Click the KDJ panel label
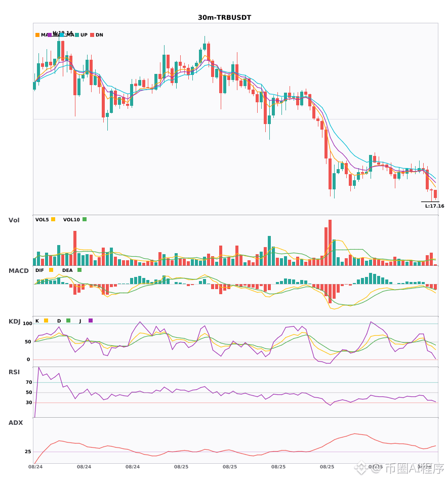 click(x=14, y=322)
